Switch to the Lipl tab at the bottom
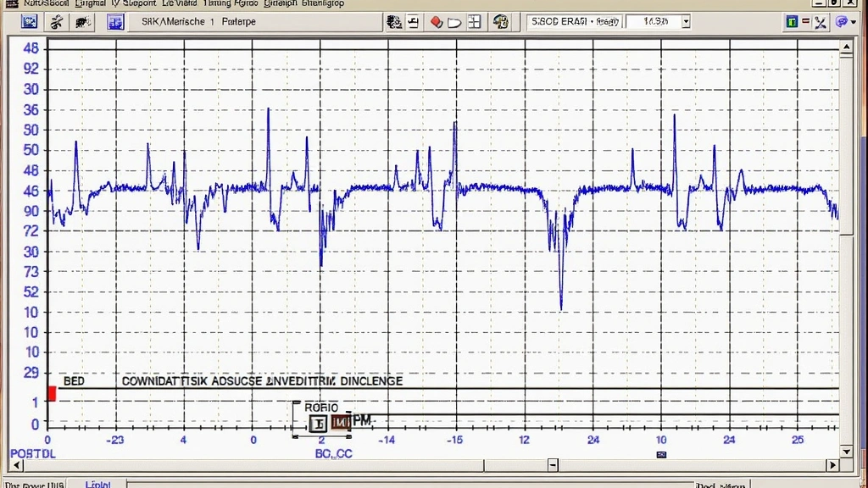The image size is (868, 488). tap(97, 484)
